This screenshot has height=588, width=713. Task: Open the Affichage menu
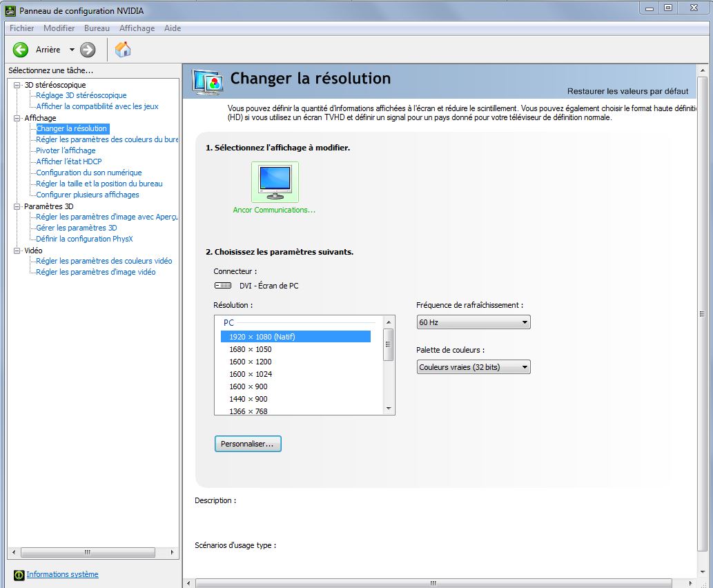click(x=137, y=28)
